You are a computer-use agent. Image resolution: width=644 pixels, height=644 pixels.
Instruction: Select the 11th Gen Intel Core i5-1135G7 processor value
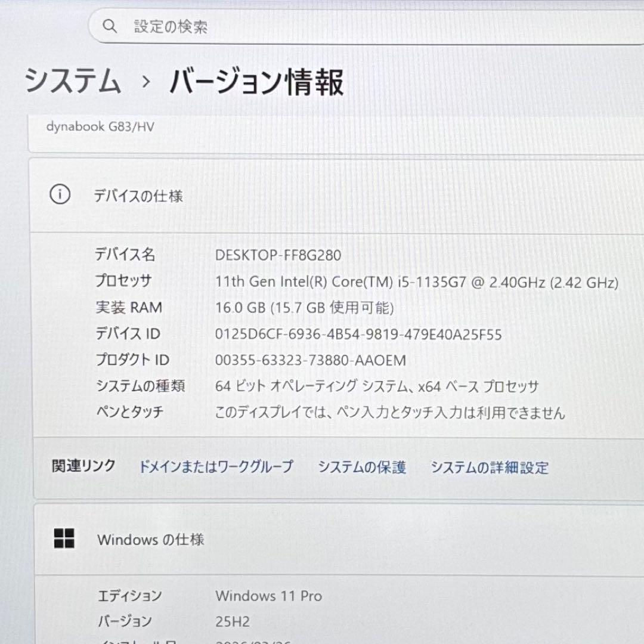[416, 282]
